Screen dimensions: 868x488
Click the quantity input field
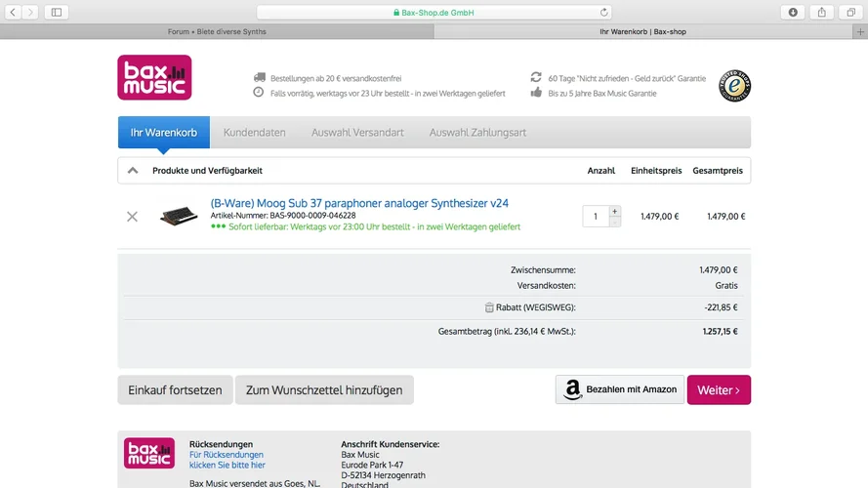[596, 217]
